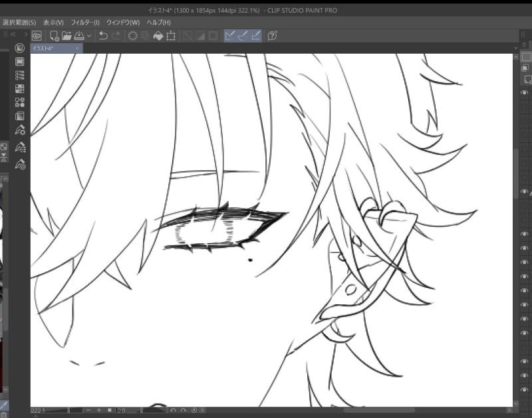Open the CLIP STUDIO launcher icon

37,36
